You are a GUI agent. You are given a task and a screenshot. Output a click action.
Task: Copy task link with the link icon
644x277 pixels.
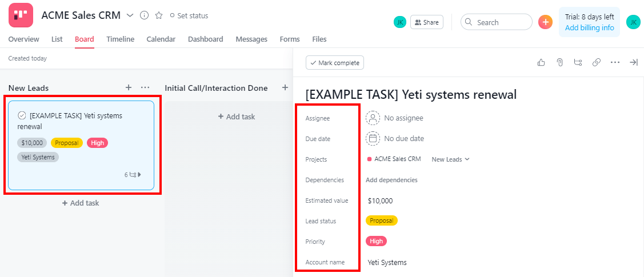point(597,62)
